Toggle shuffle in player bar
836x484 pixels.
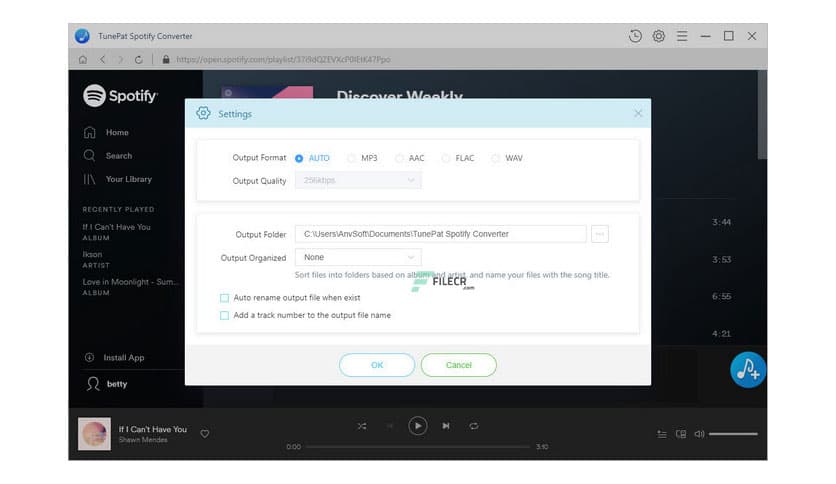(x=362, y=426)
